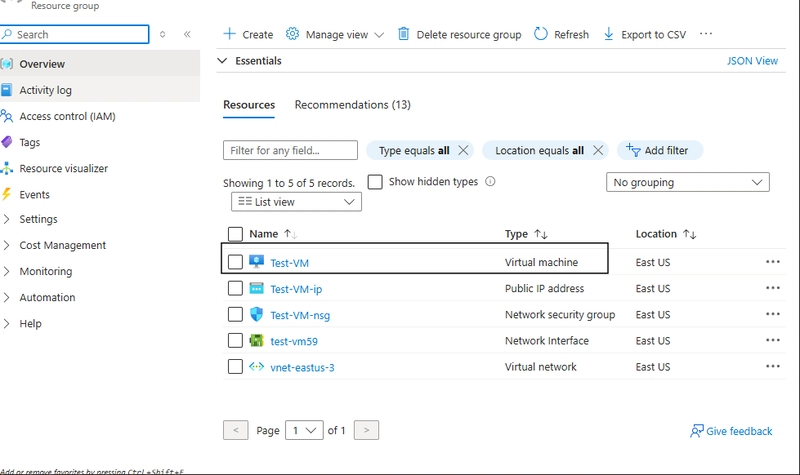Click the next page arrow button
Viewport: 800px width, 475px height.
click(x=366, y=430)
